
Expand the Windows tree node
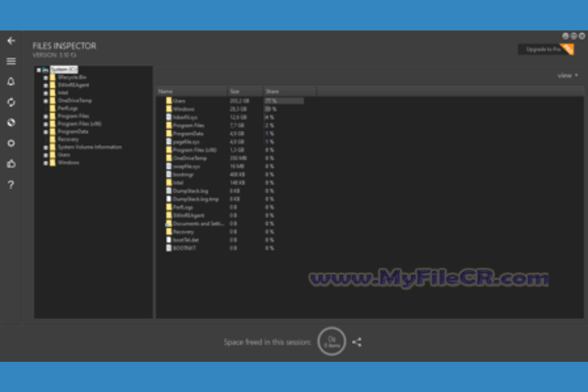pyautogui.click(x=46, y=163)
